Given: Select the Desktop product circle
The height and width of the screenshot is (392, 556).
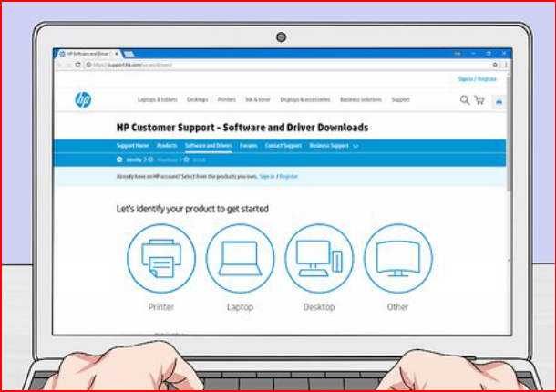Looking at the screenshot, I should [x=319, y=258].
